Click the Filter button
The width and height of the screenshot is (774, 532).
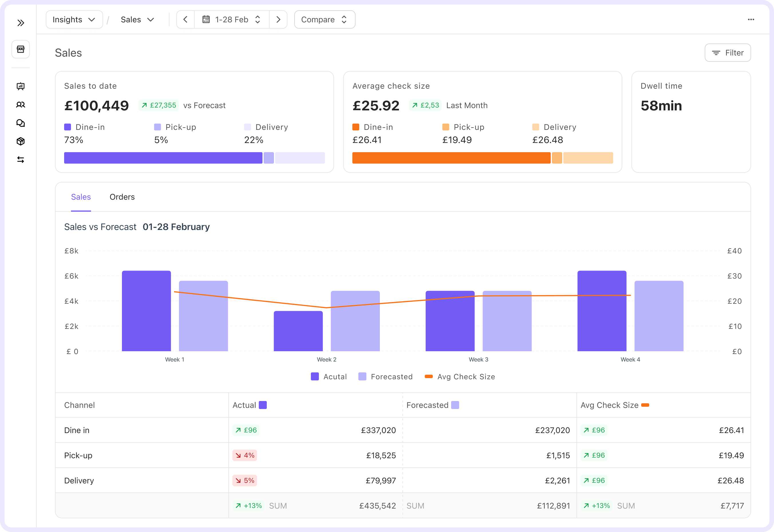727,53
